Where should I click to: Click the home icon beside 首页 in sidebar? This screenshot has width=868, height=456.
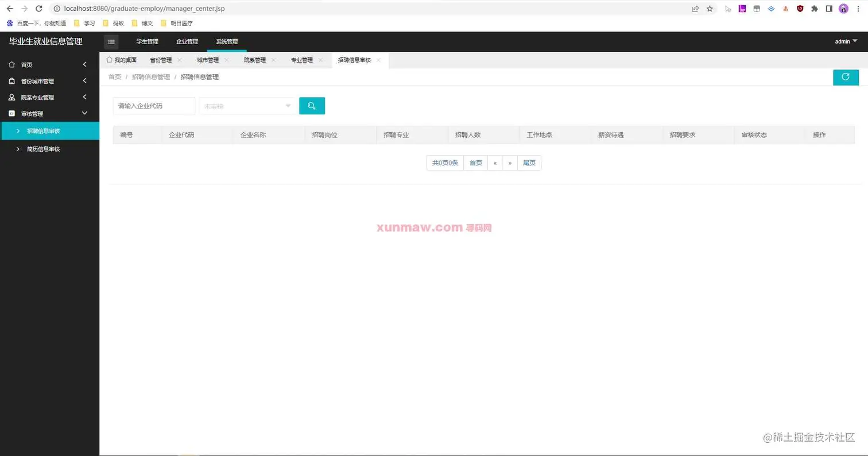click(x=11, y=65)
